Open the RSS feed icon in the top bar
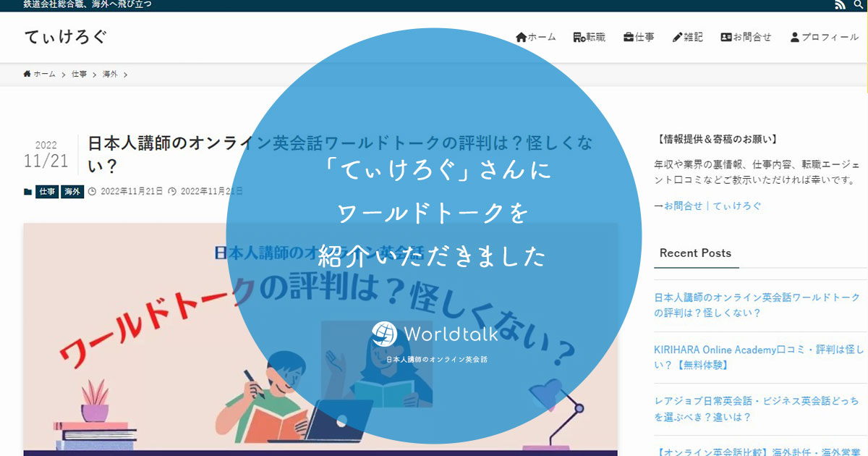This screenshot has width=868, height=456. [x=840, y=5]
